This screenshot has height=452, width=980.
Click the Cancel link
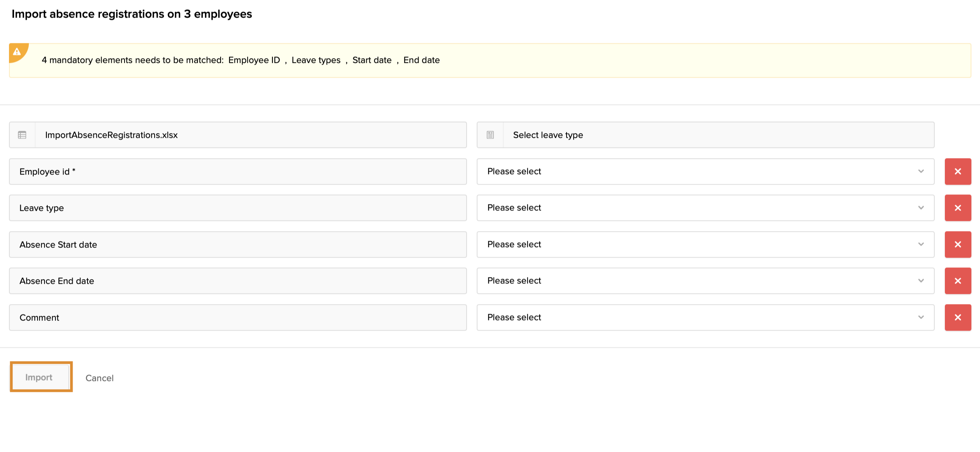point(100,378)
